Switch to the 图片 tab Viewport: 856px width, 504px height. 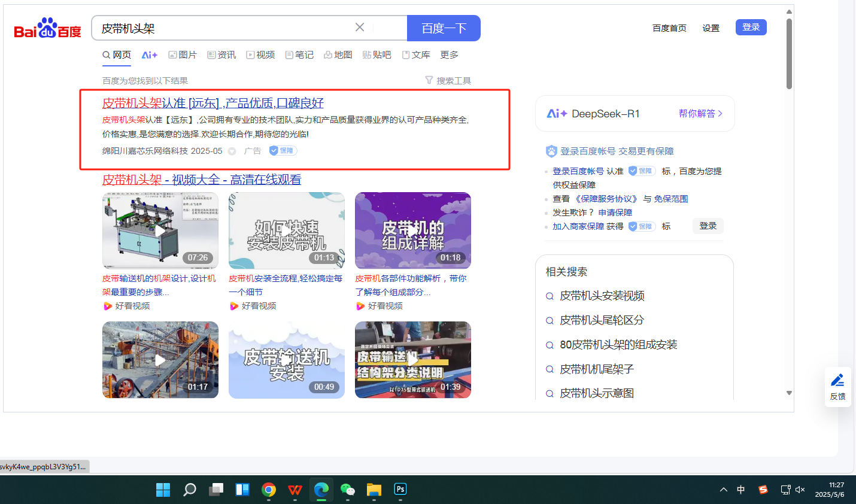click(x=183, y=55)
